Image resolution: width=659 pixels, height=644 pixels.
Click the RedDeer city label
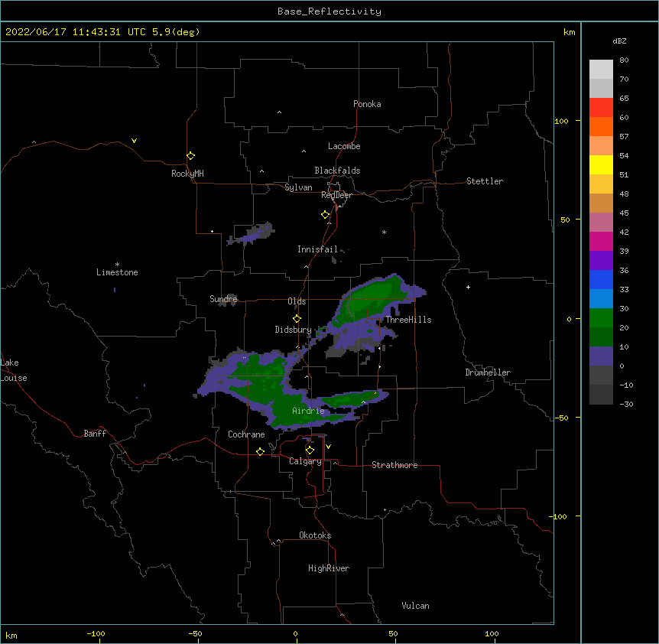coord(336,195)
